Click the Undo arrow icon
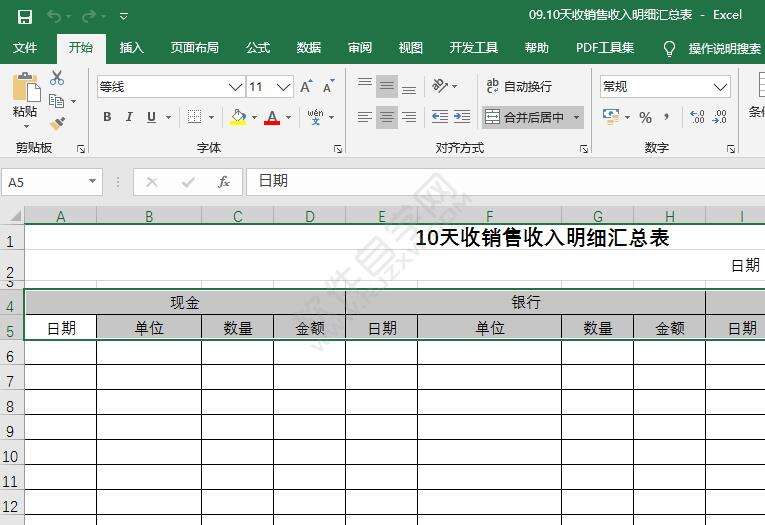 pos(54,17)
